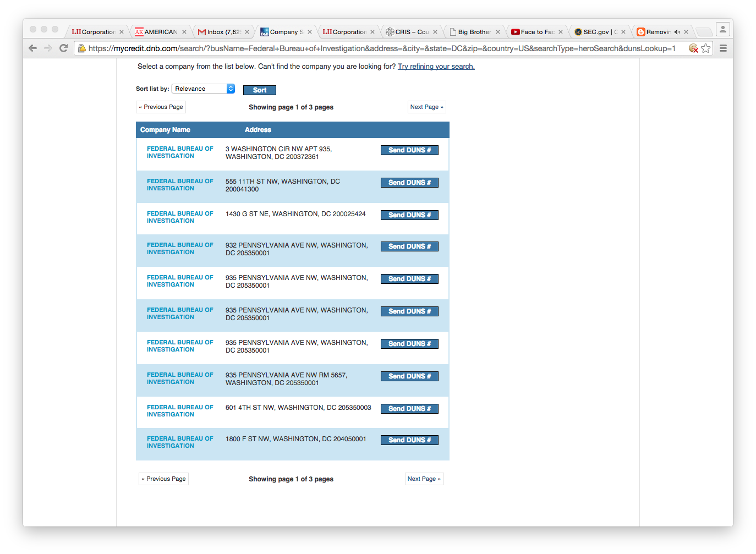Viewport: 756px width, 554px height.
Task: Send DUNS # for 601 4th St NW
Action: coord(409,409)
